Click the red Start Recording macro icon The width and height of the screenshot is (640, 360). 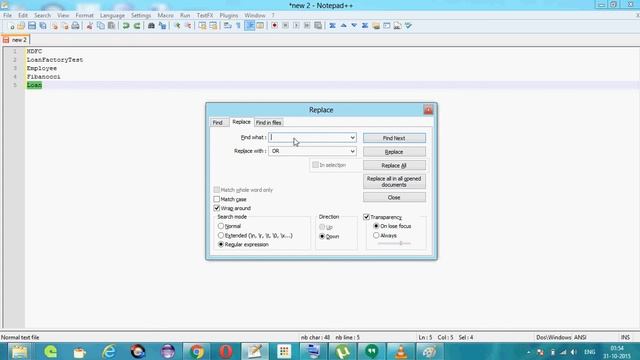[274, 26]
